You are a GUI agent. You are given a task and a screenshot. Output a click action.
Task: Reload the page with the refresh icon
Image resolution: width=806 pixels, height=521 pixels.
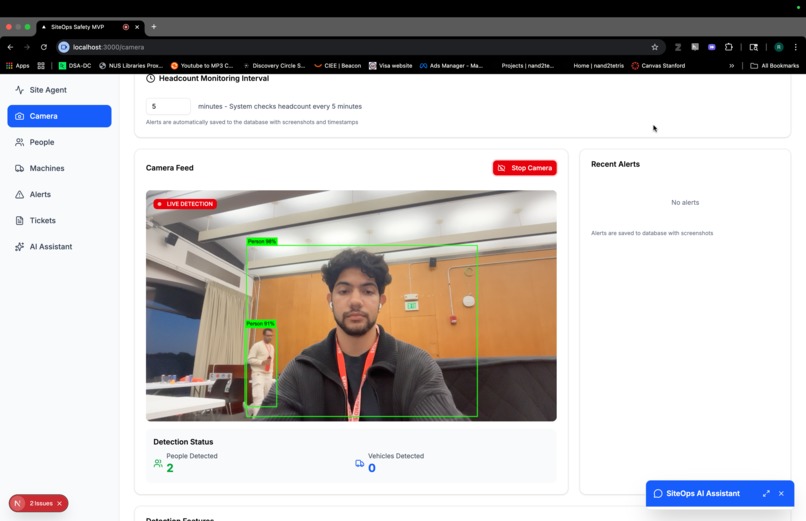click(x=44, y=47)
